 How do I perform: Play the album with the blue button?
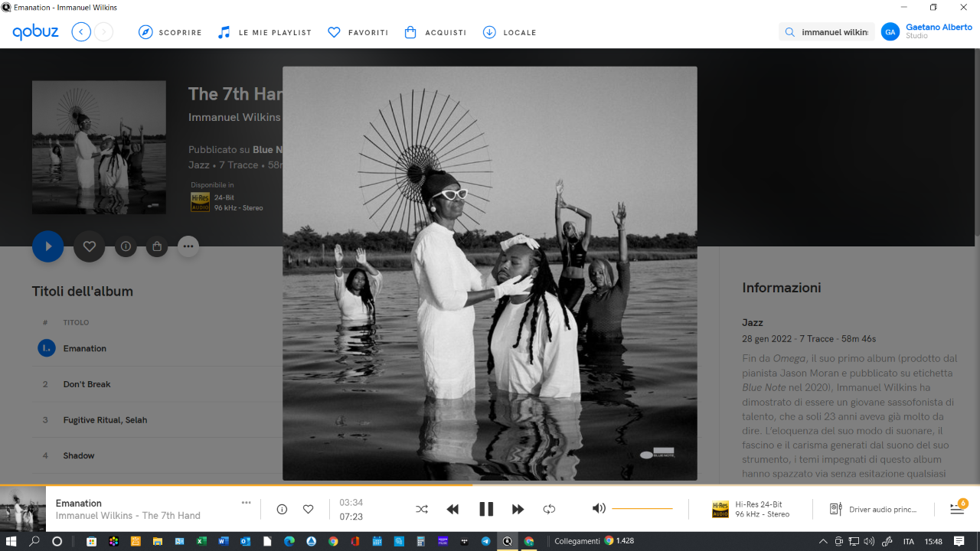click(48, 246)
